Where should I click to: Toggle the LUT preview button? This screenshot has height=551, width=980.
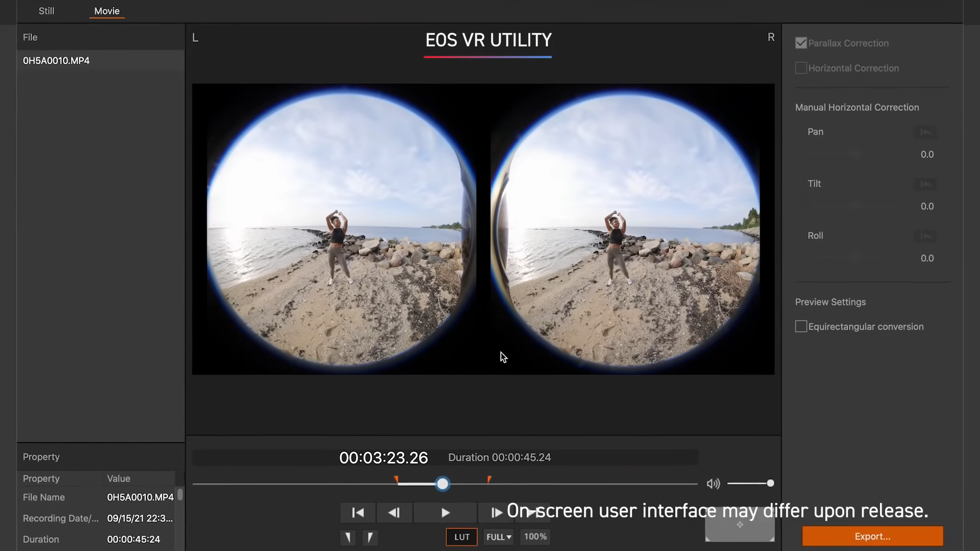tap(461, 537)
